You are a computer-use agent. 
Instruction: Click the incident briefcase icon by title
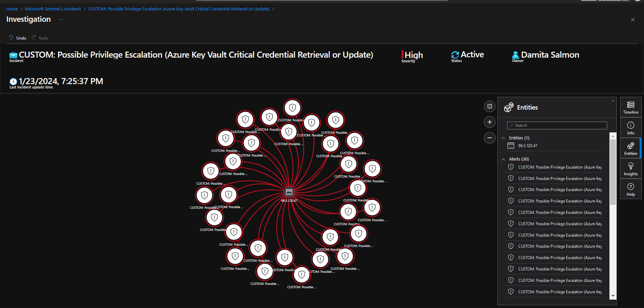point(13,55)
